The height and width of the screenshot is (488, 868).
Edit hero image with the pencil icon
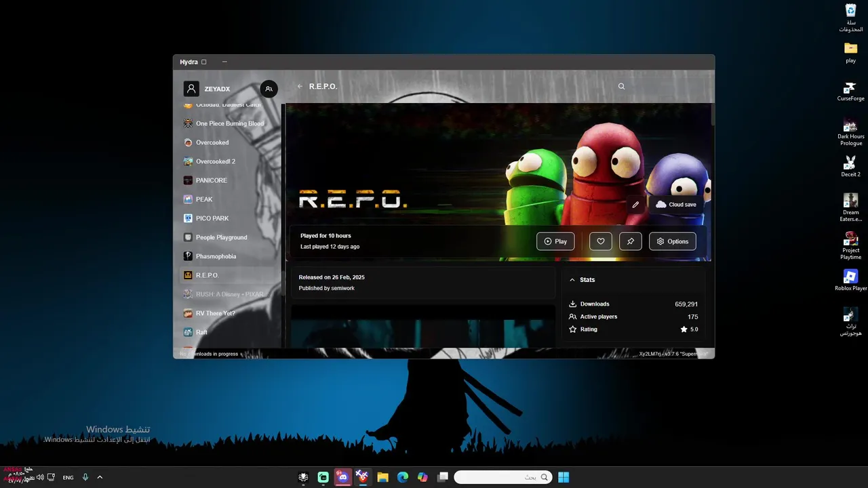tap(635, 204)
